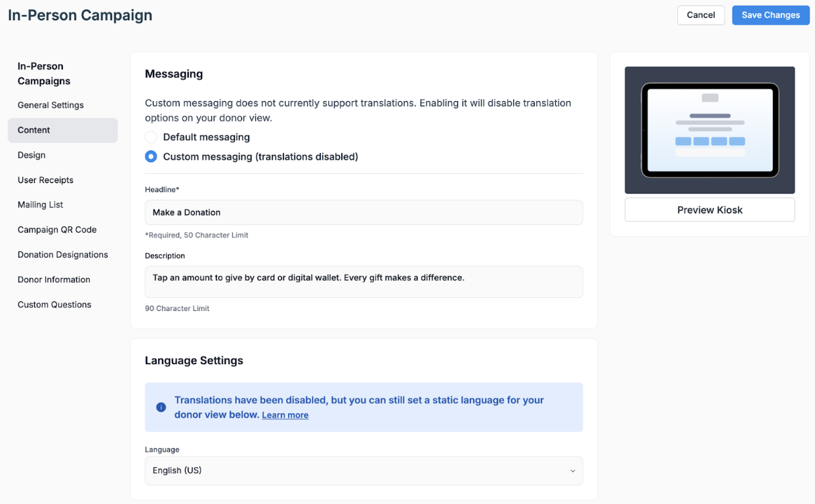The image size is (815, 504).
Task: Click the kiosk tablet preview thumbnail
Action: 709,130
